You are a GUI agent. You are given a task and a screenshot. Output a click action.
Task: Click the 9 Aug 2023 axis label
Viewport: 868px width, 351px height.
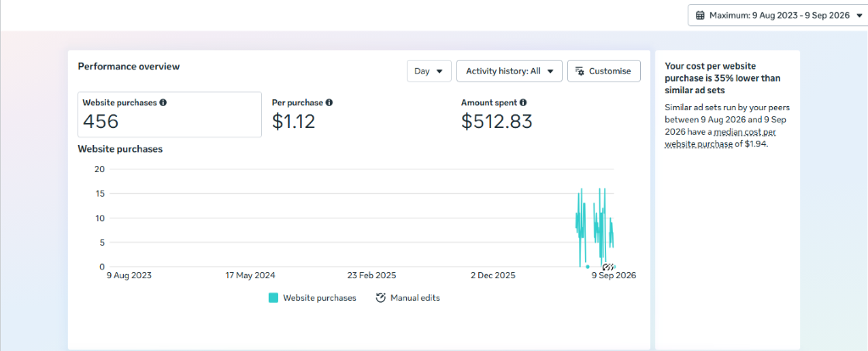pyautogui.click(x=130, y=276)
